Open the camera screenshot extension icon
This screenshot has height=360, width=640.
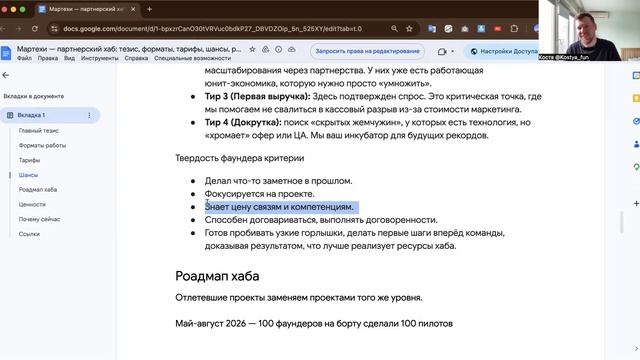465,29
